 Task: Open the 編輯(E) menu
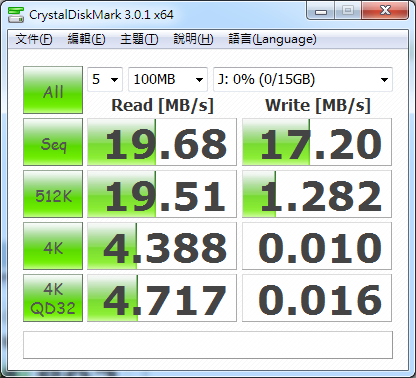pos(86,39)
